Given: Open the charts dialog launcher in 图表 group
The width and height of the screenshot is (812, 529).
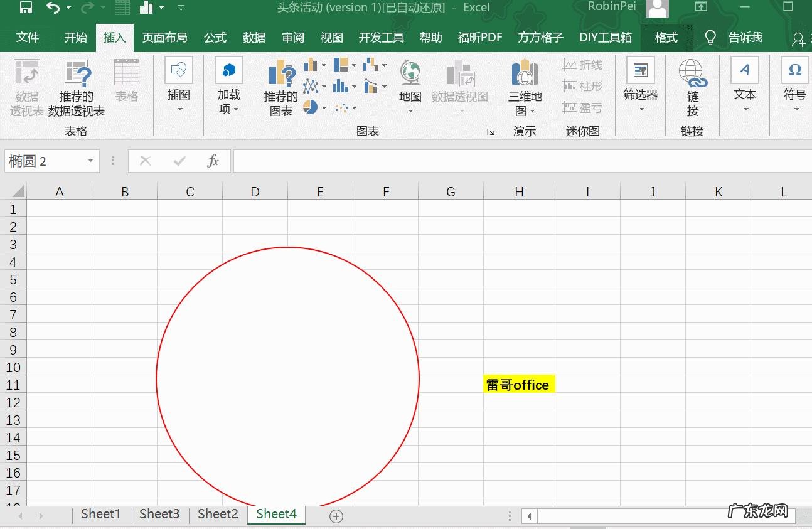Looking at the screenshot, I should pos(491,131).
